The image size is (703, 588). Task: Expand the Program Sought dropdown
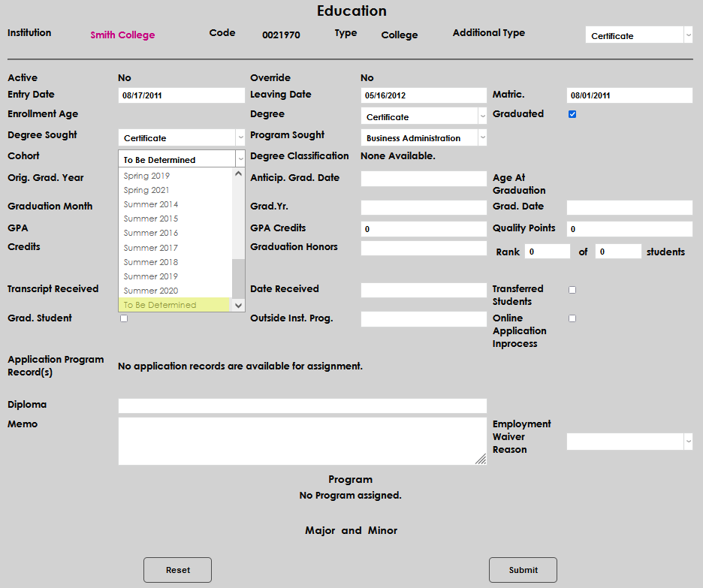coord(424,138)
